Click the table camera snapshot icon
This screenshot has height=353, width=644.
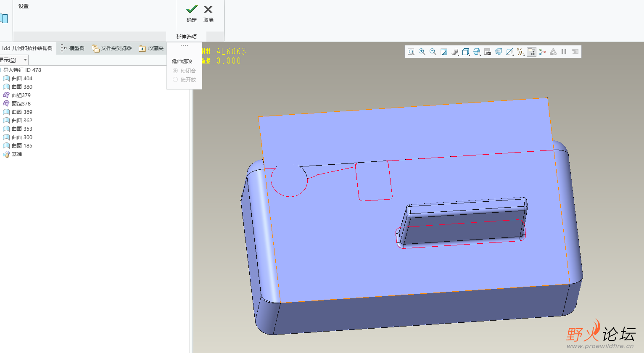[488, 52]
